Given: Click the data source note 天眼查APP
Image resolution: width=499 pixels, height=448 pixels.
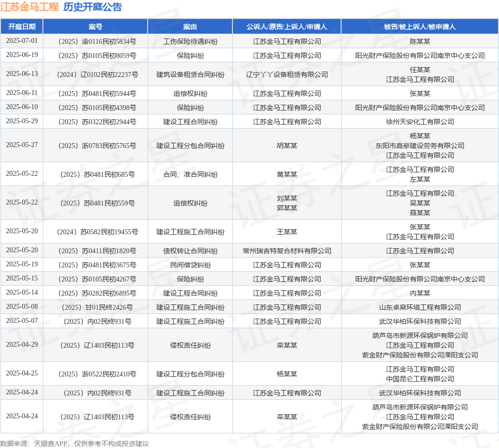Looking at the screenshot, I should click(50, 444).
